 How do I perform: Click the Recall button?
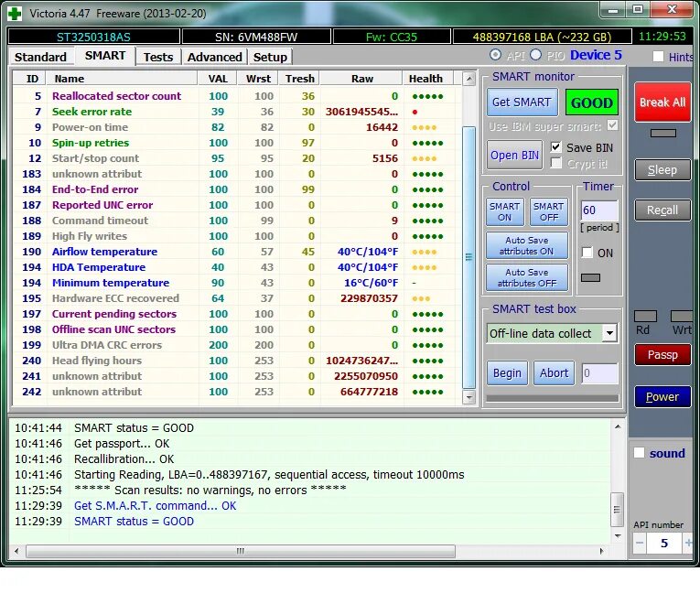[x=662, y=210]
